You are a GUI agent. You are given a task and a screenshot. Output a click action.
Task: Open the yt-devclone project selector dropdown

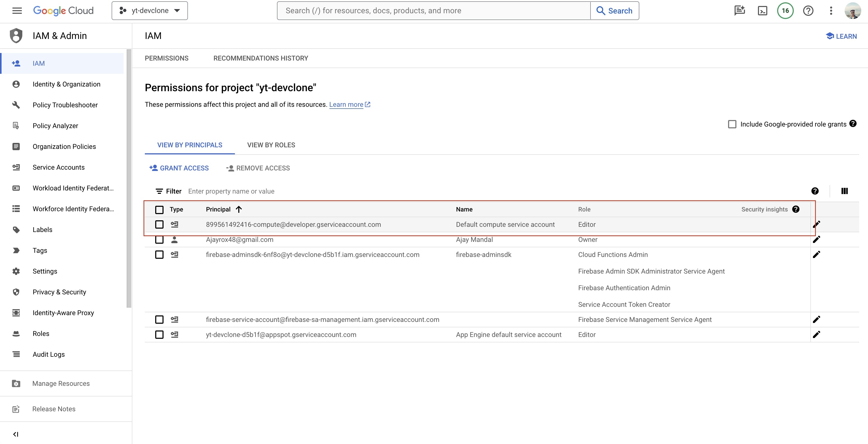[150, 11]
